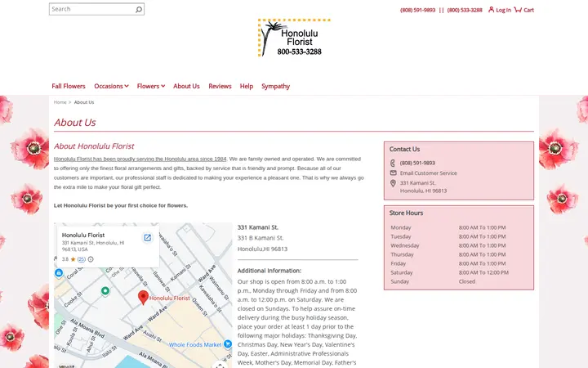The width and height of the screenshot is (588, 368).
Task: Expand the Flowers dropdown menu
Action: click(151, 86)
